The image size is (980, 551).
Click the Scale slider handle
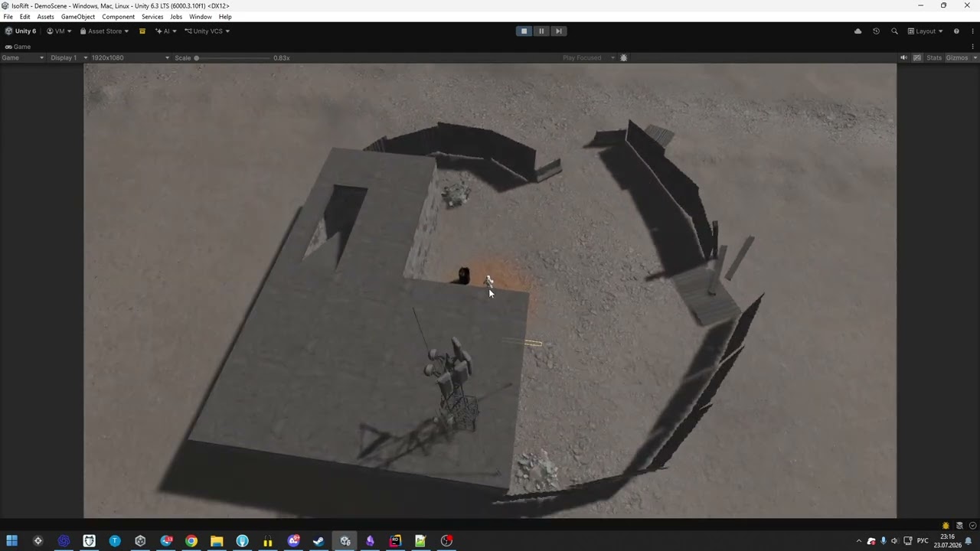click(x=197, y=58)
